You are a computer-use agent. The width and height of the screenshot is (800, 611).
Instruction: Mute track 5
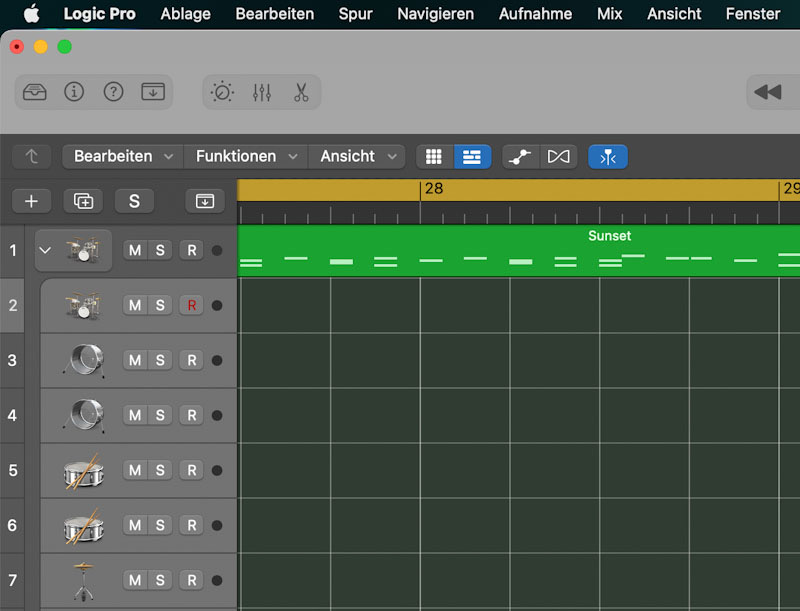pyautogui.click(x=135, y=470)
